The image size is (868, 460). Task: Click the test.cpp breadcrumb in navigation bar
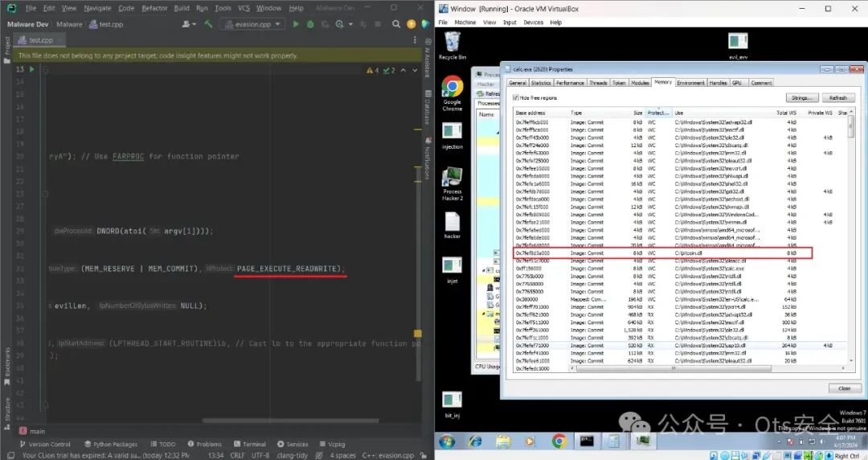106,24
